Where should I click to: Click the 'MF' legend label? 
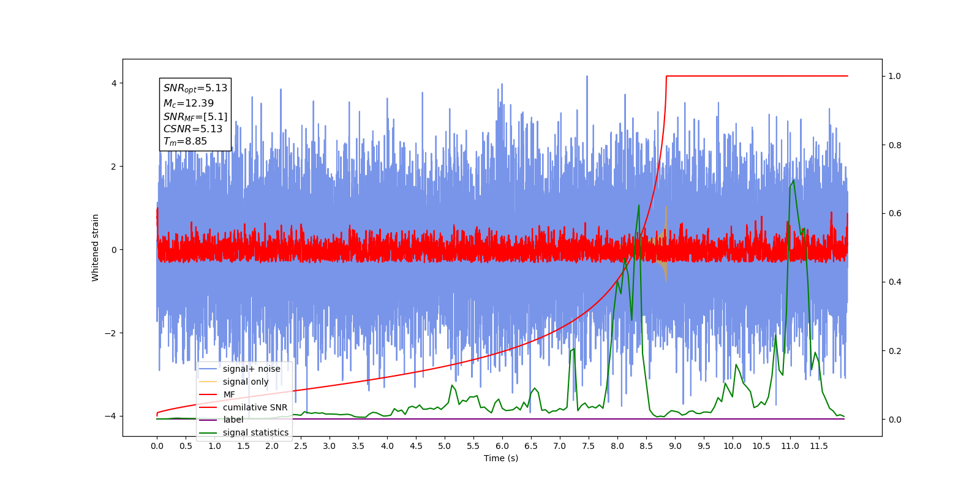[x=229, y=394]
